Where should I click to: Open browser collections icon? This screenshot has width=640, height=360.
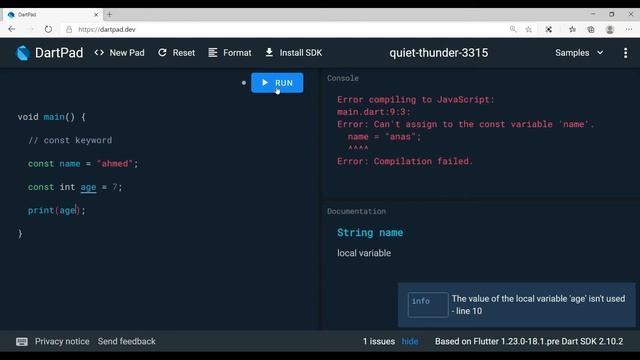(591, 29)
